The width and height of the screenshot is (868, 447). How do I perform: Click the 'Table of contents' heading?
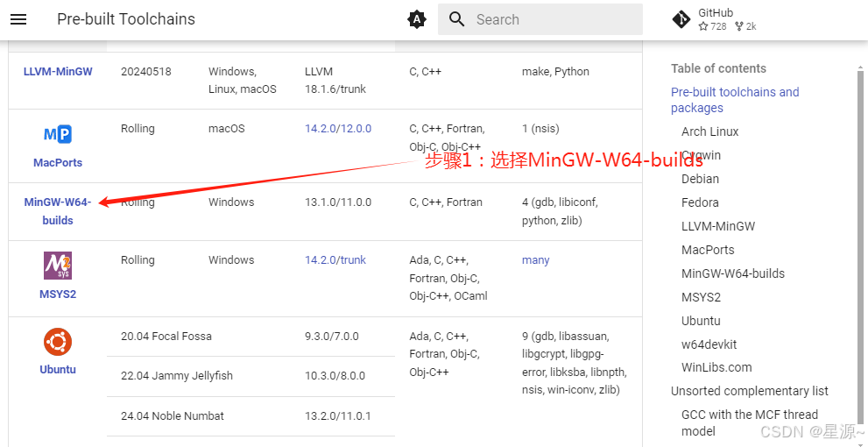coord(718,68)
